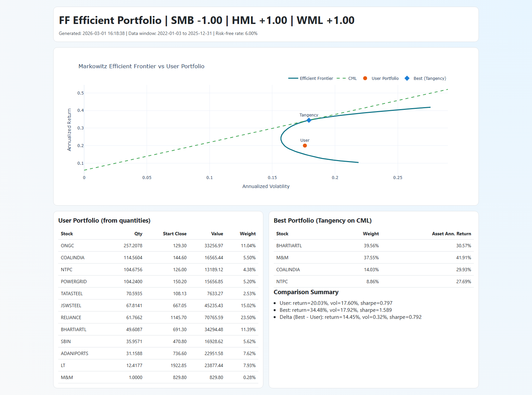Image resolution: width=532 pixels, height=395 pixels.
Task: Click the 'User Portfolio (from quantities)' heading
Action: coord(104,221)
